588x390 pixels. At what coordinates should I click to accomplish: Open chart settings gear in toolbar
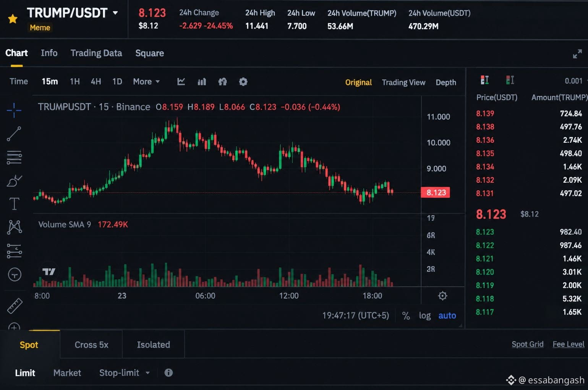pos(243,82)
